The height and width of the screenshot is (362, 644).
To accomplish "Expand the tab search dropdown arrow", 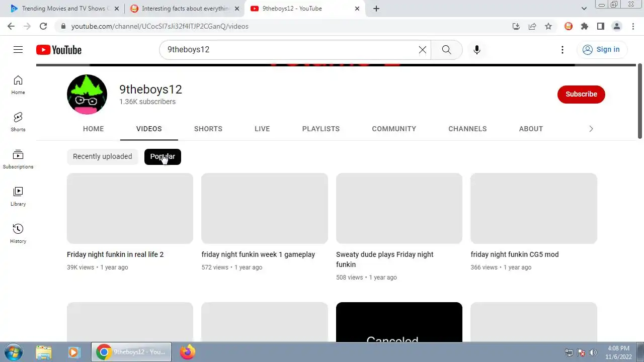I will 584,9.
